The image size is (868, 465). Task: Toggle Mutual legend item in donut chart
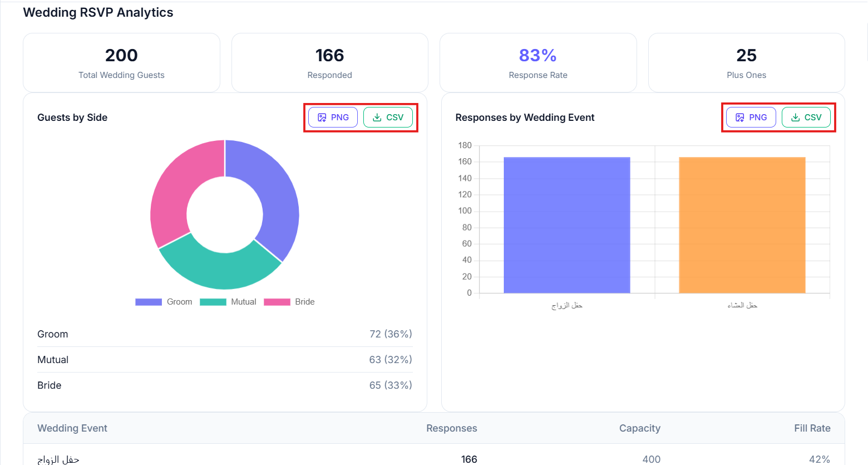[228, 302]
